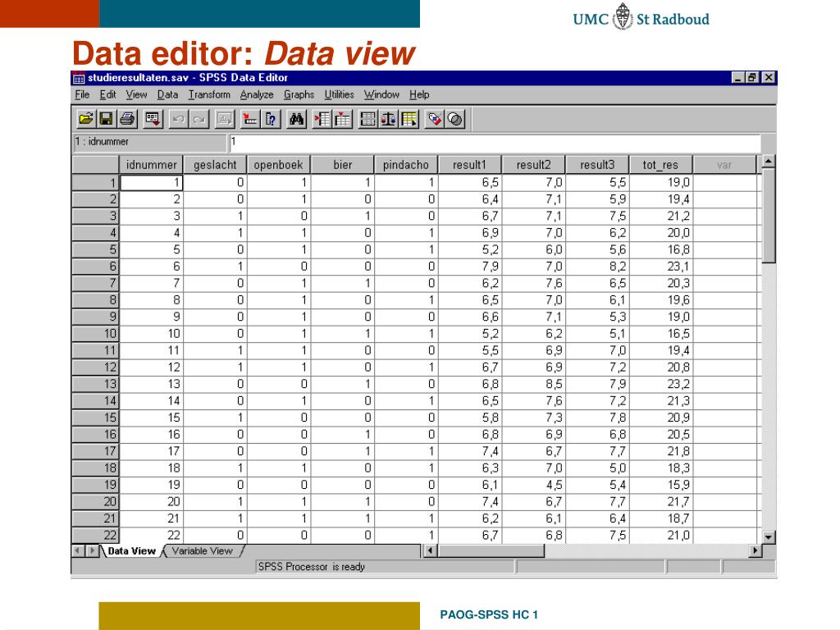The width and height of the screenshot is (840, 630).
Task: Select the tot_res column header
Action: pos(661,165)
